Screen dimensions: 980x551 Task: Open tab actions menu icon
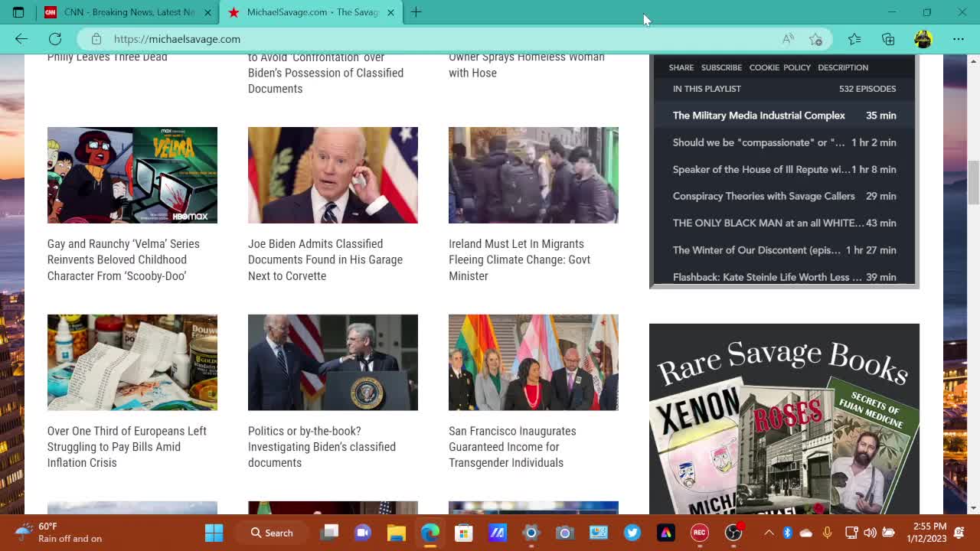18,12
